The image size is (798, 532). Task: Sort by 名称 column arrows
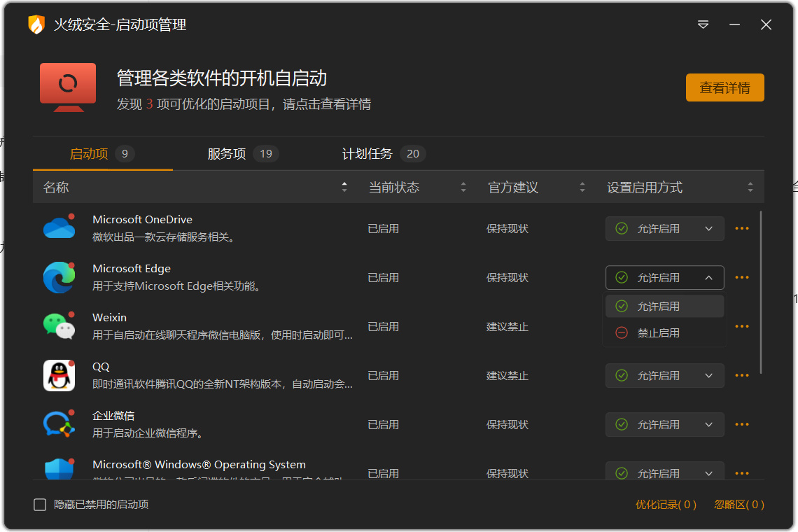(x=344, y=188)
